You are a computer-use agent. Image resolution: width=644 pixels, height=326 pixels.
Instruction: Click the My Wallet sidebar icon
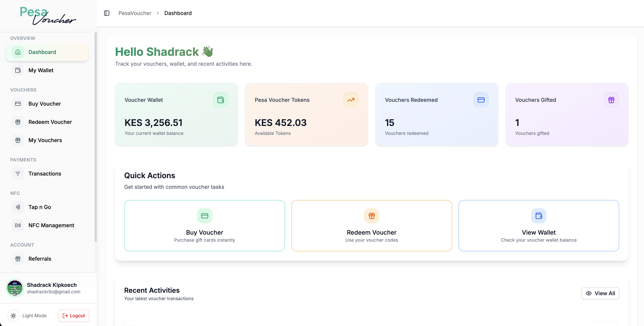(18, 70)
